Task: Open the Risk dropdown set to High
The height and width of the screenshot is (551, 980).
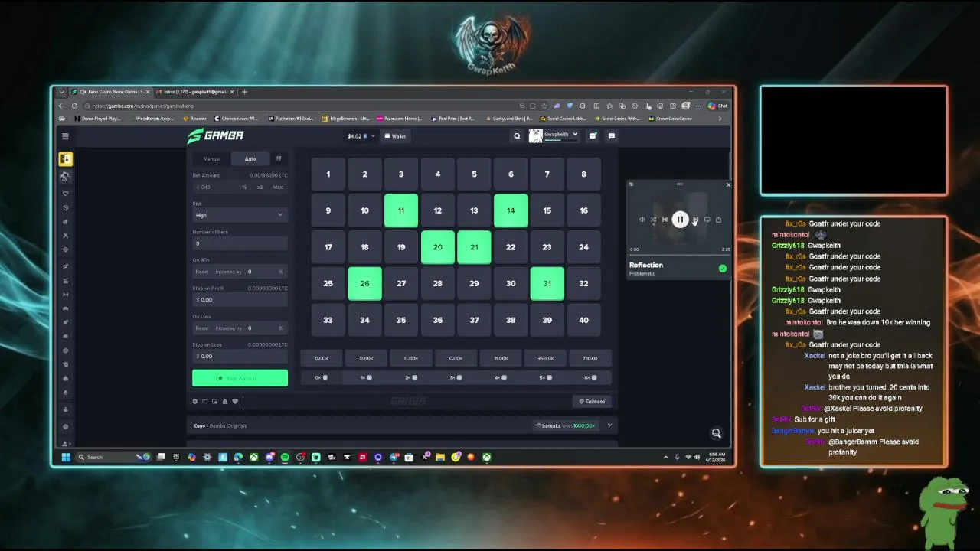Action: coord(240,215)
